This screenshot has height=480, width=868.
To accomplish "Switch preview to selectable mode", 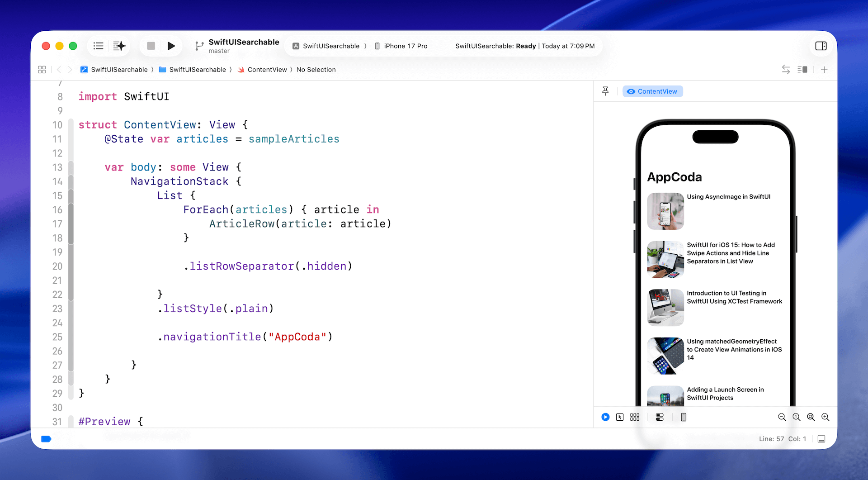I will pyautogui.click(x=620, y=417).
